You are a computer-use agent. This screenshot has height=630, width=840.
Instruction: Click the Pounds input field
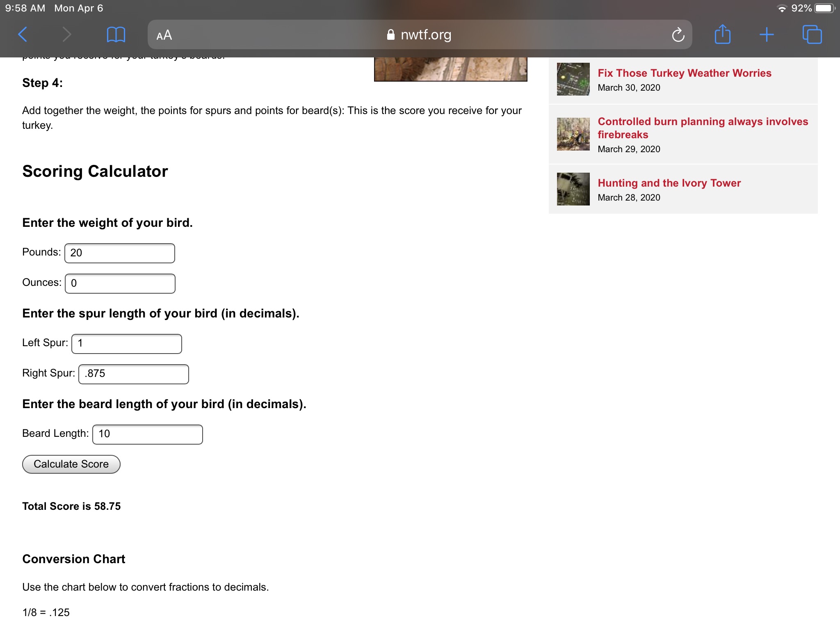[x=120, y=253]
